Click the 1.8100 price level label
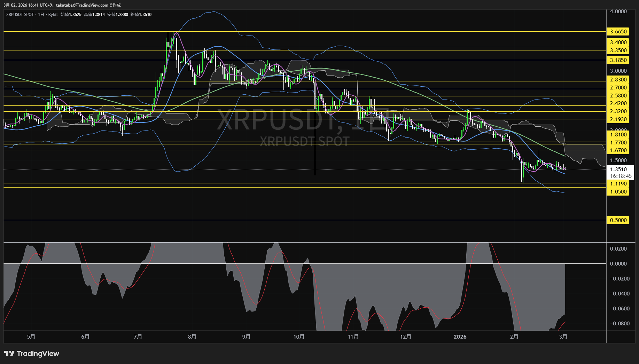Screen dimensions: 639x364 pos(618,135)
